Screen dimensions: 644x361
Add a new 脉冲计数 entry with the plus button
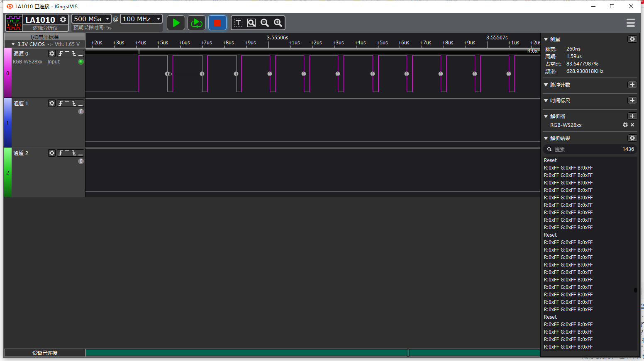[632, 85]
